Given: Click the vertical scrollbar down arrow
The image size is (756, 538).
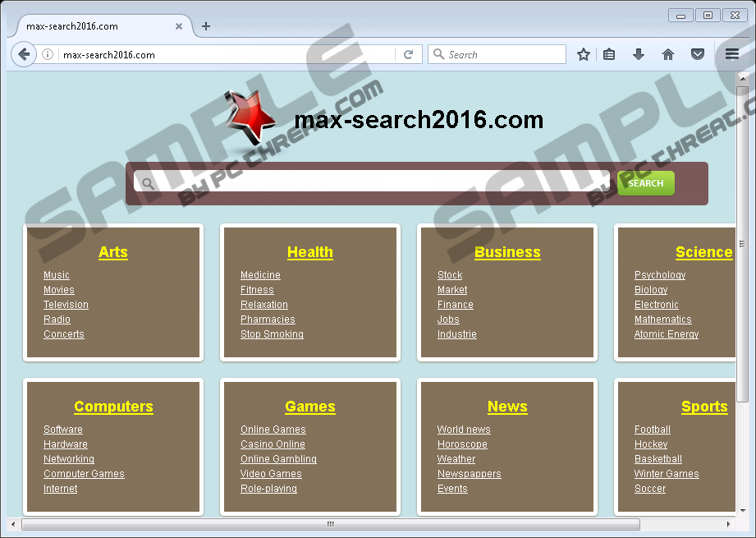Looking at the screenshot, I should pos(743,509).
